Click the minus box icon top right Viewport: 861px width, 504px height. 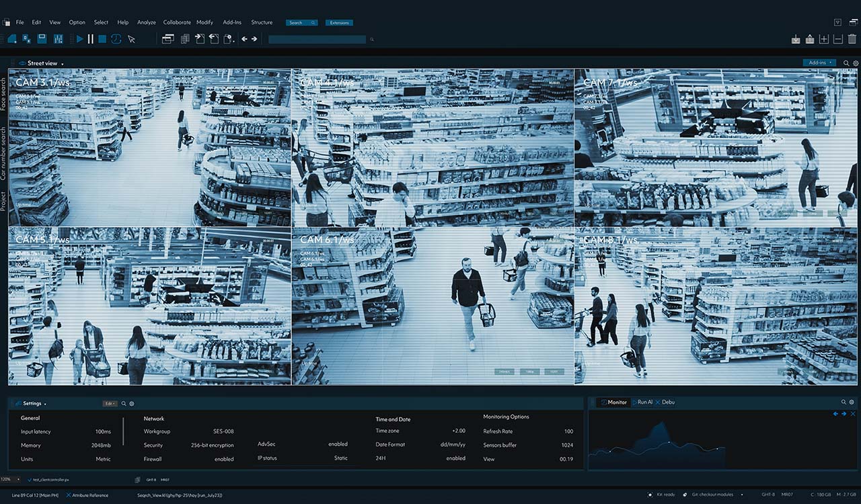(x=838, y=39)
